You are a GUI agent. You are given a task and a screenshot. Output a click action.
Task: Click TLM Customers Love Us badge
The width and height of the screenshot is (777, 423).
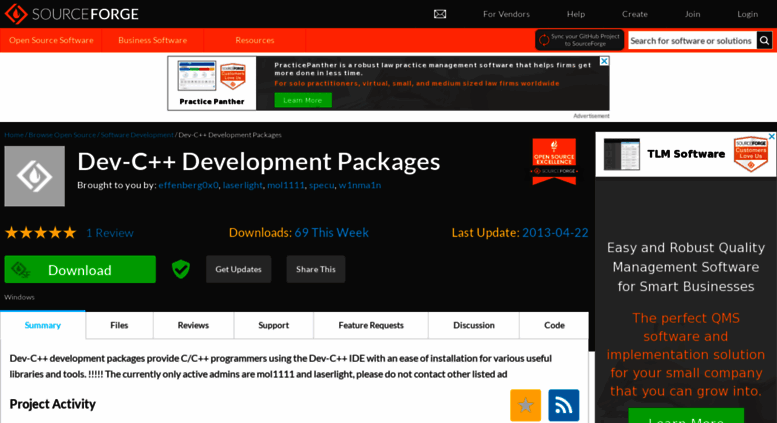pyautogui.click(x=751, y=154)
